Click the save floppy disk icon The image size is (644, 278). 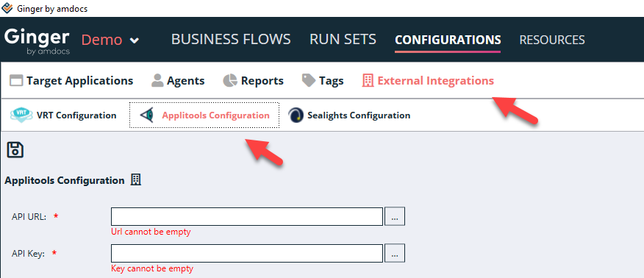tap(15, 150)
